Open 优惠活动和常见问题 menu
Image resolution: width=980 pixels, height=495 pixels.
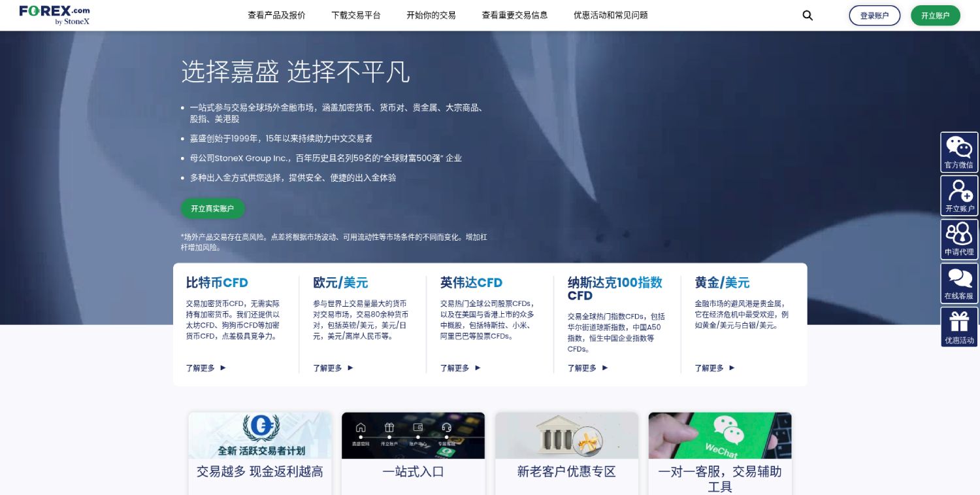point(611,15)
